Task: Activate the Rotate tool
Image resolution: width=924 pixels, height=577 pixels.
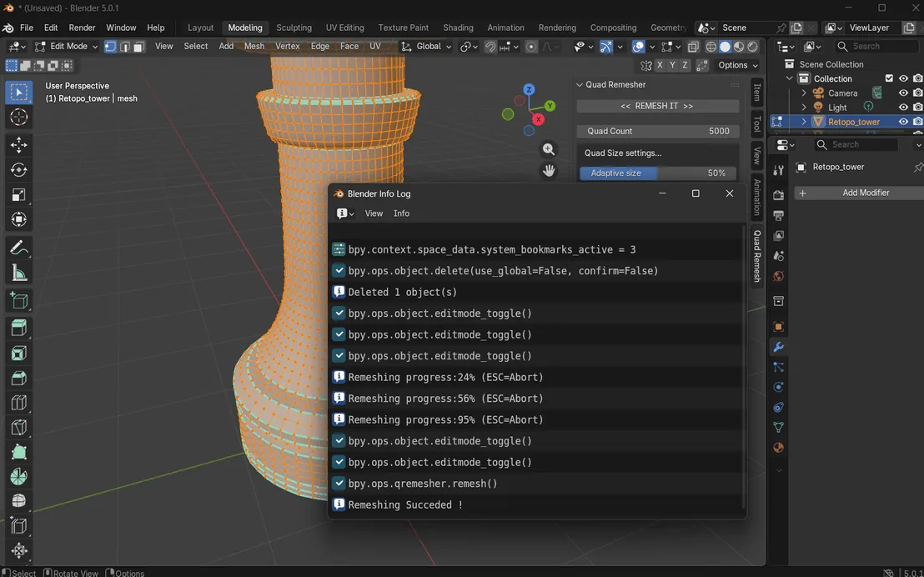Action: click(19, 170)
